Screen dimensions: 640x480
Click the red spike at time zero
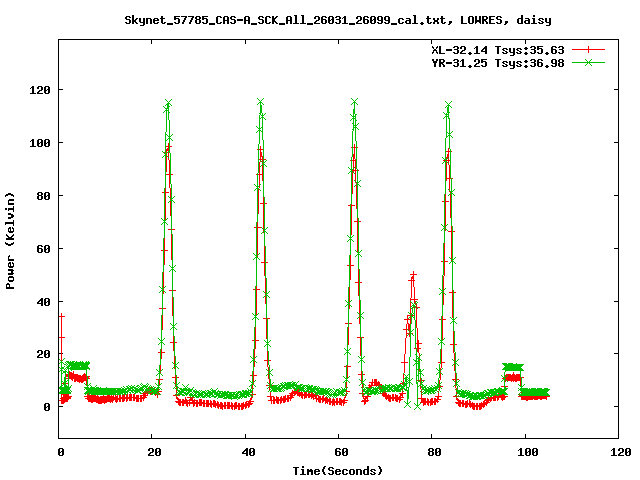tap(62, 316)
